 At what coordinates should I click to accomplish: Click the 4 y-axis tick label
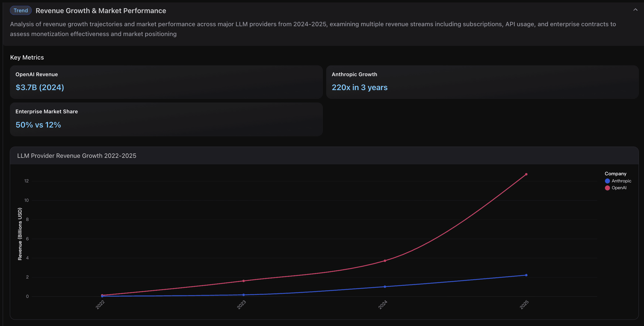pos(27,258)
